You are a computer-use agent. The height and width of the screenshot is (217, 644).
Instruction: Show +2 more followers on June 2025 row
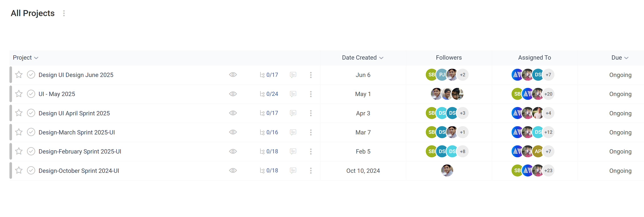pos(463,75)
